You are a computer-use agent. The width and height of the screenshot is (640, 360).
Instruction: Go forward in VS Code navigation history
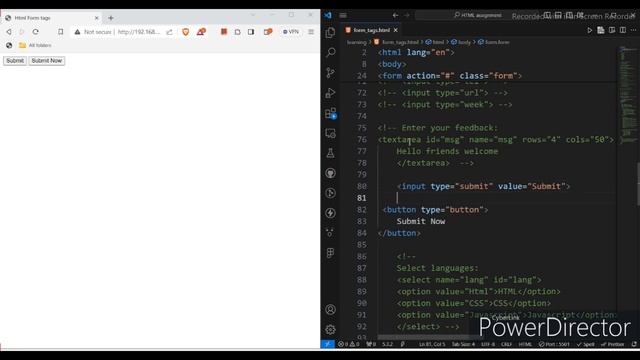click(407, 16)
